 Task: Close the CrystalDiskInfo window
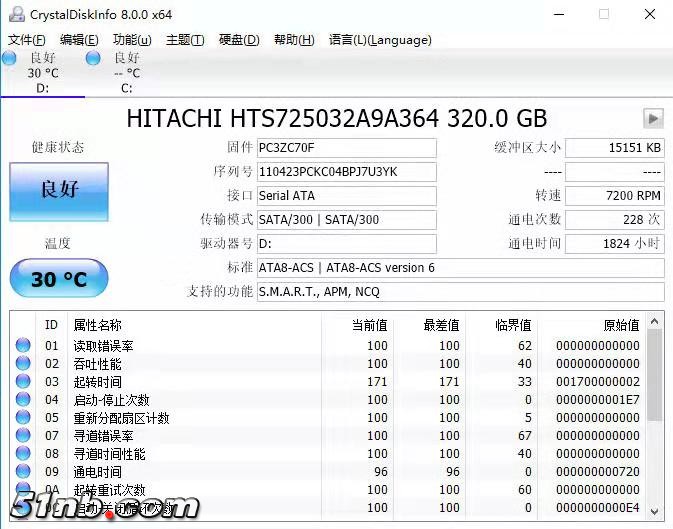tap(650, 14)
